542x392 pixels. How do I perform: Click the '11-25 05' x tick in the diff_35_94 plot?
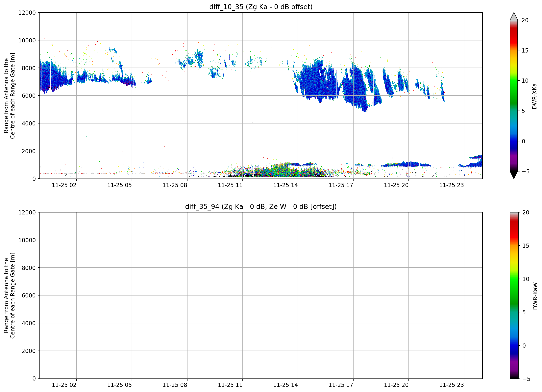pos(119,385)
